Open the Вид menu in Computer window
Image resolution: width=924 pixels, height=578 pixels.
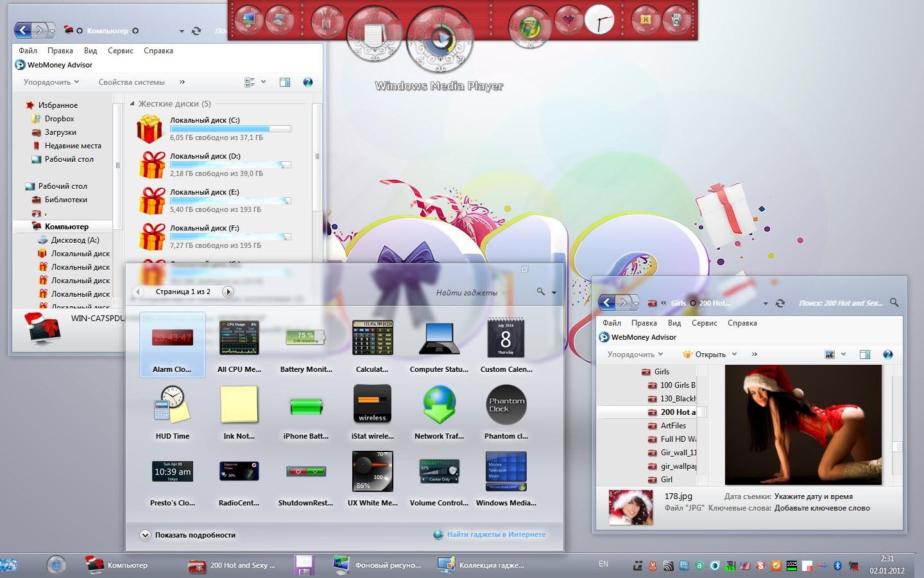click(x=90, y=51)
